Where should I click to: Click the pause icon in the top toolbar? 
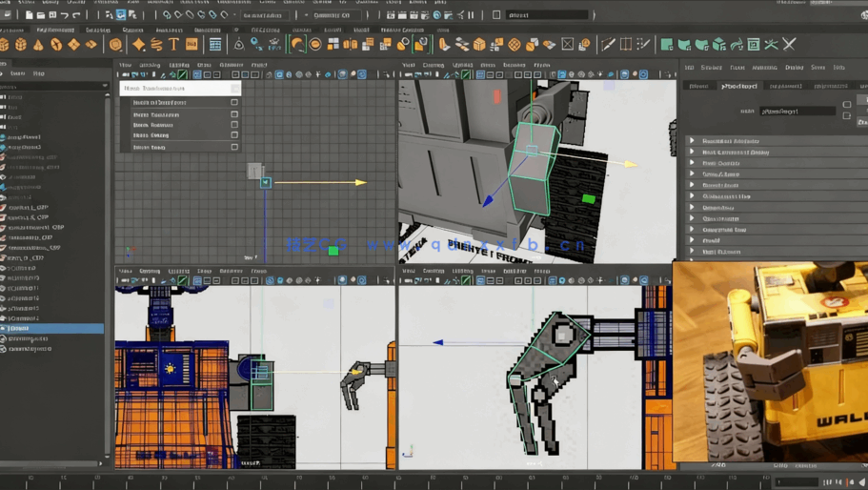tap(471, 15)
